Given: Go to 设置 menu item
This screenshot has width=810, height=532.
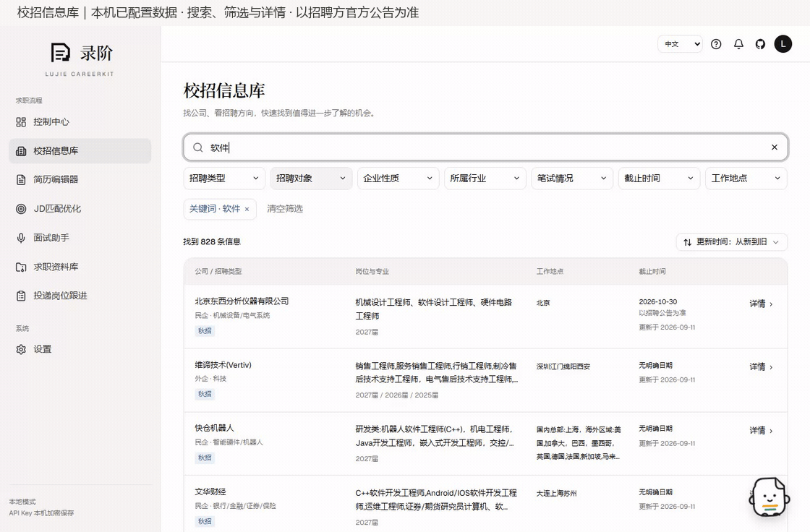Looking at the screenshot, I should coord(80,349).
